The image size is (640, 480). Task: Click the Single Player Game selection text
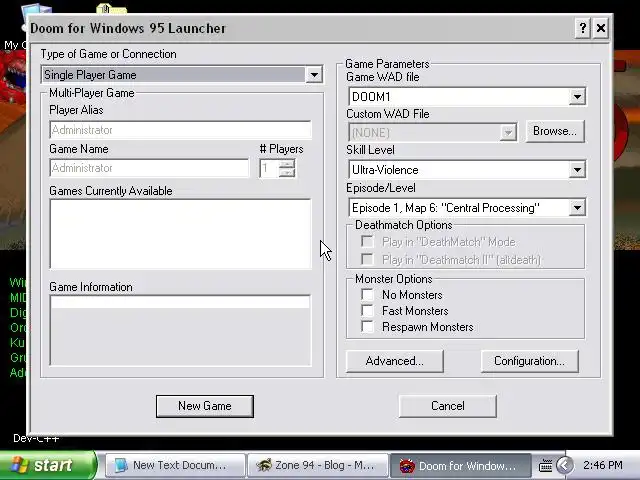pyautogui.click(x=90, y=75)
